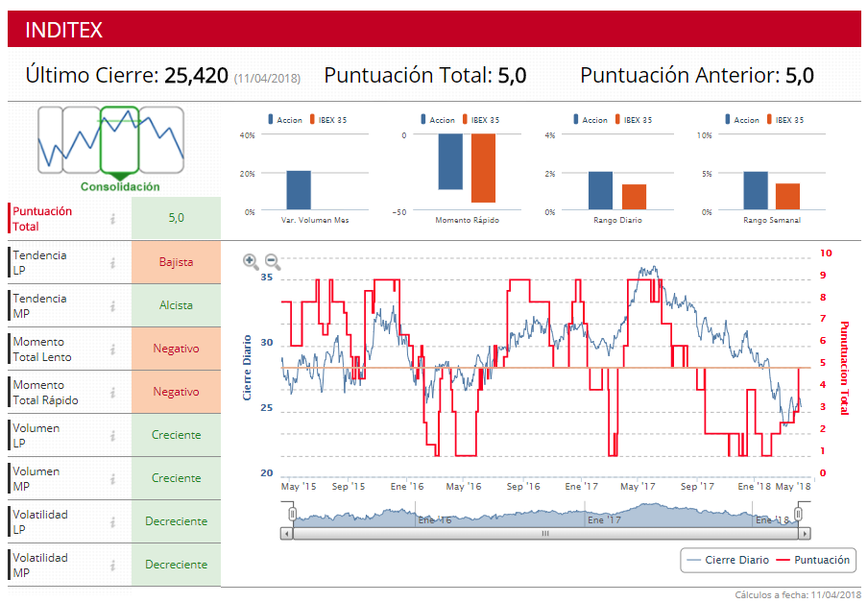The image size is (868, 603).
Task: Toggle IBEX 35 legend in Rango Diario chart
Action: coord(634,120)
